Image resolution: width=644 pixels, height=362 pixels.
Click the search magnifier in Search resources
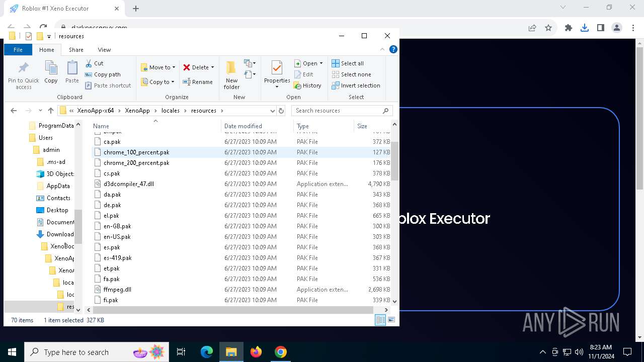click(x=386, y=111)
